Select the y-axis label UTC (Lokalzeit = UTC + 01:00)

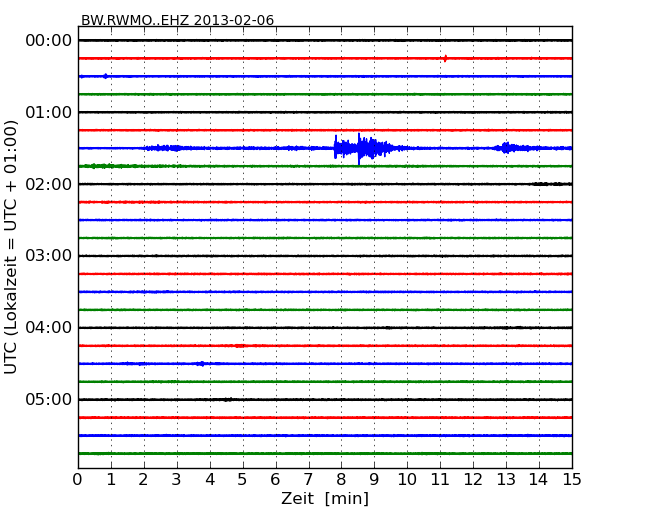11,247
